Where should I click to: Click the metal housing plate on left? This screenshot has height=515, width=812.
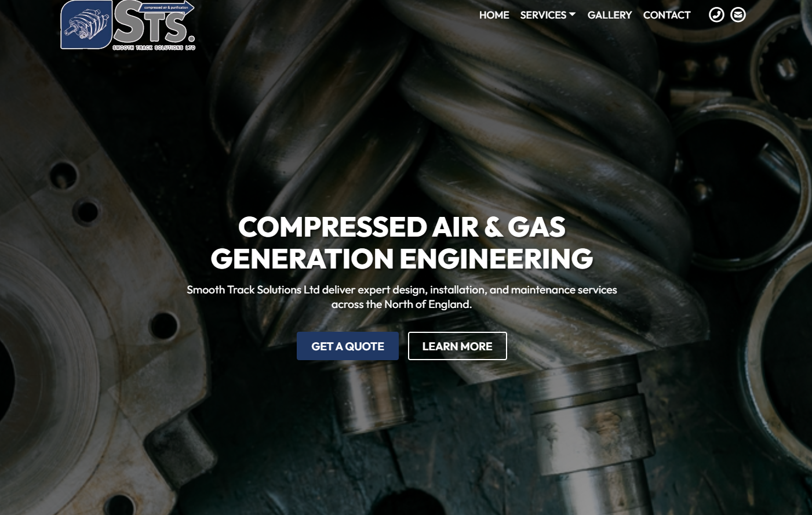pyautogui.click(x=87, y=290)
